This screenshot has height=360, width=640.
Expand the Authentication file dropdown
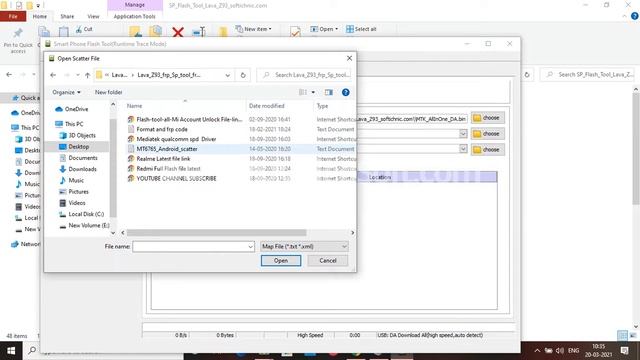463,149
